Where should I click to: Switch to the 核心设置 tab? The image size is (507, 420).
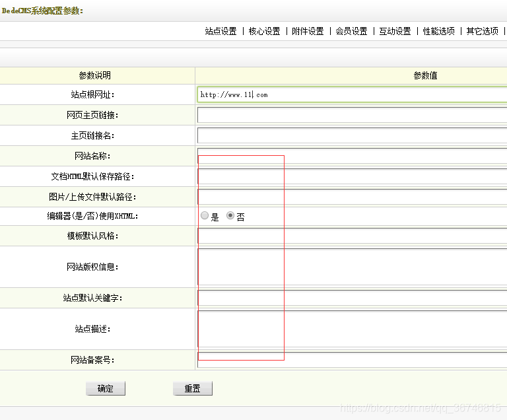tap(264, 31)
